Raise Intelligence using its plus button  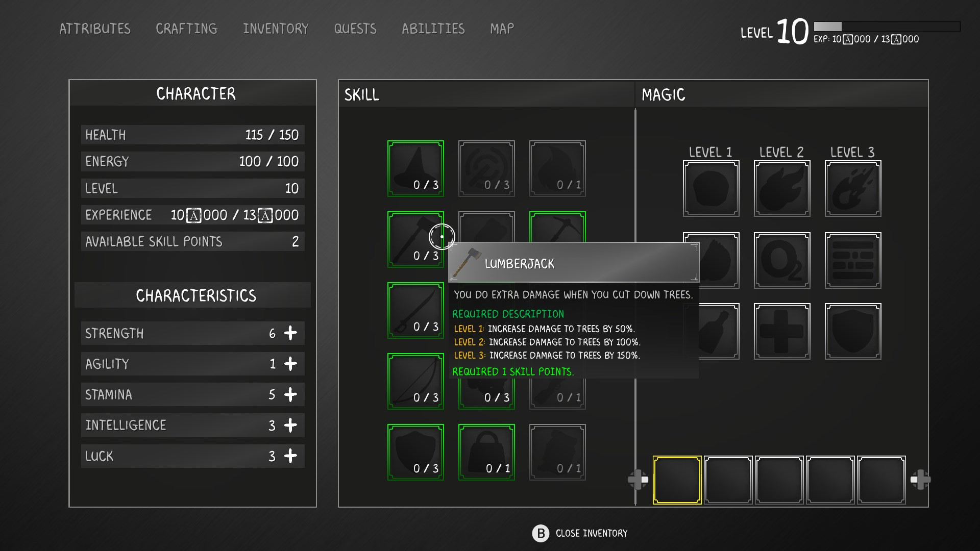pos(290,425)
